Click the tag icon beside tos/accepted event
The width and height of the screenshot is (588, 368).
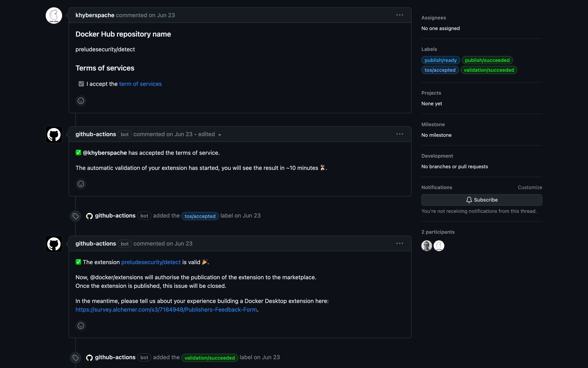coord(76,216)
